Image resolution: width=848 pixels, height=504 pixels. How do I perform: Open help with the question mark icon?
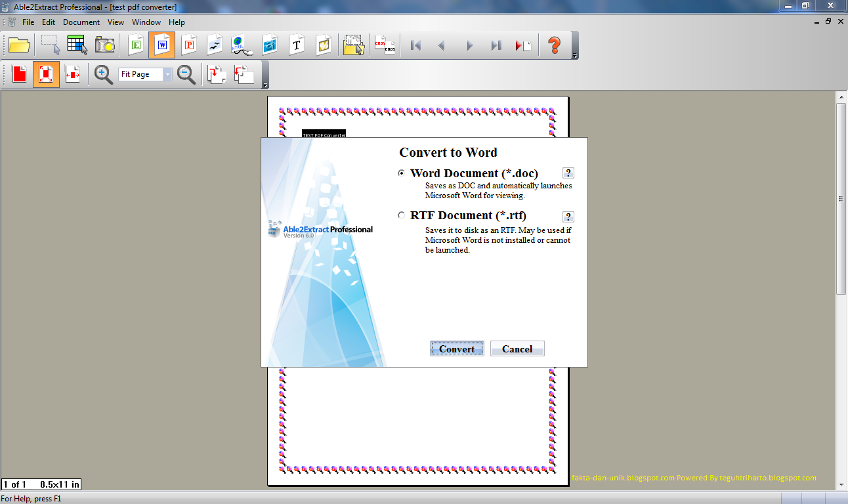point(555,45)
